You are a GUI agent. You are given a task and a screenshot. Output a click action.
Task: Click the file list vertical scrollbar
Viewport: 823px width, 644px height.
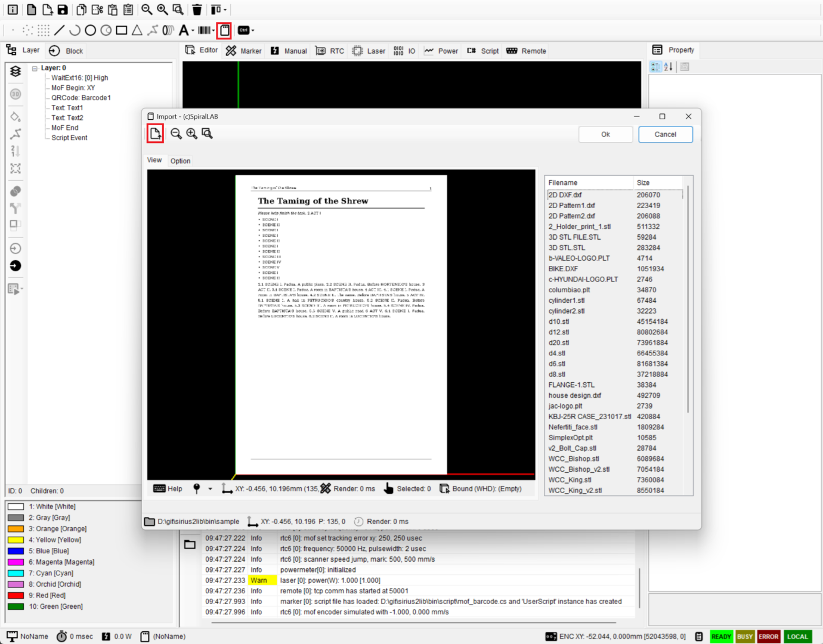pos(688,298)
